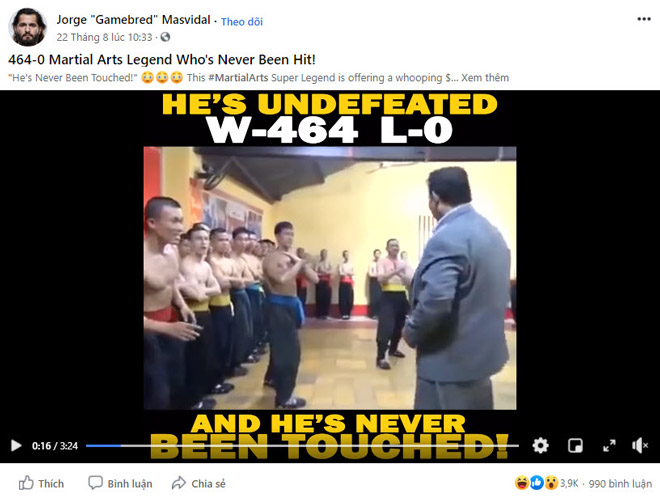Play the video with the play button
This screenshot has width=660, height=500.
click(16, 445)
